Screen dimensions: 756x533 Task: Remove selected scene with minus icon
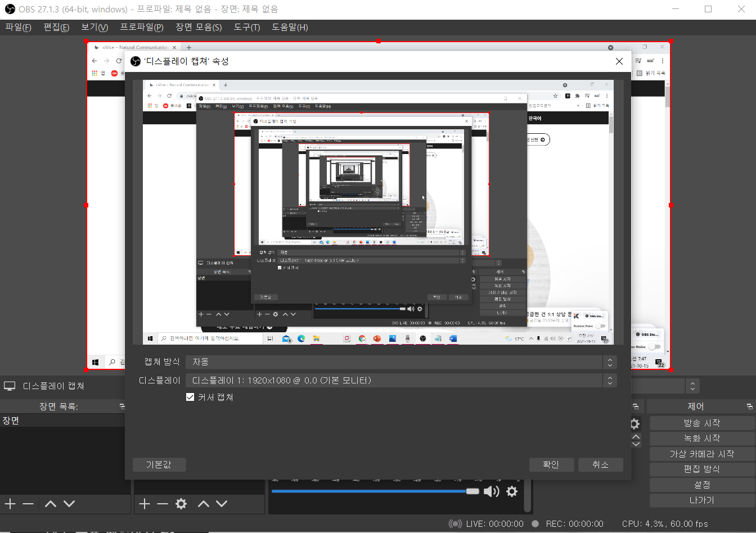[x=28, y=503]
